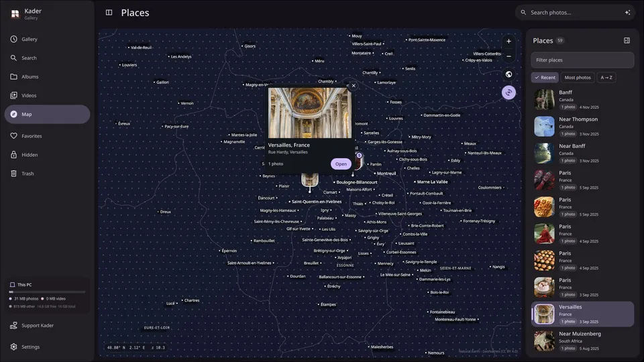This screenshot has width=644, height=362.
Task: Click the Search photos field
Action: 575,13
